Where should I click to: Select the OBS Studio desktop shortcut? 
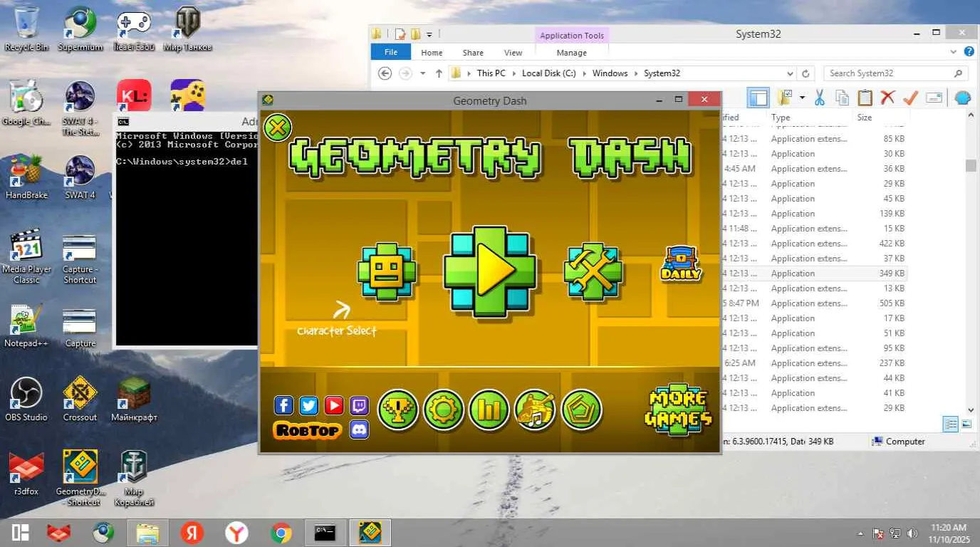pos(26,400)
